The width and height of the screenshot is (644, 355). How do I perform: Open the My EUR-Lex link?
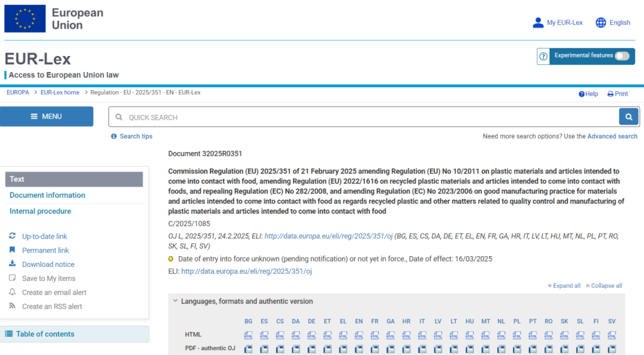point(565,23)
